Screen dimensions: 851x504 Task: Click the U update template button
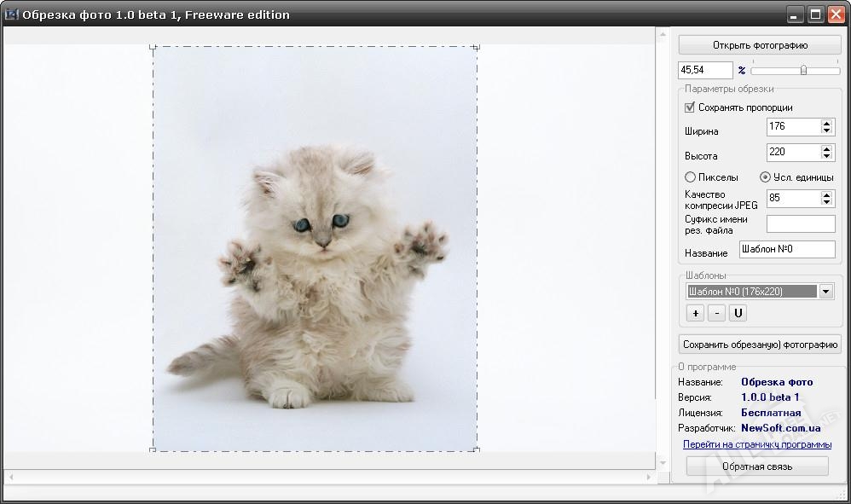pos(738,313)
